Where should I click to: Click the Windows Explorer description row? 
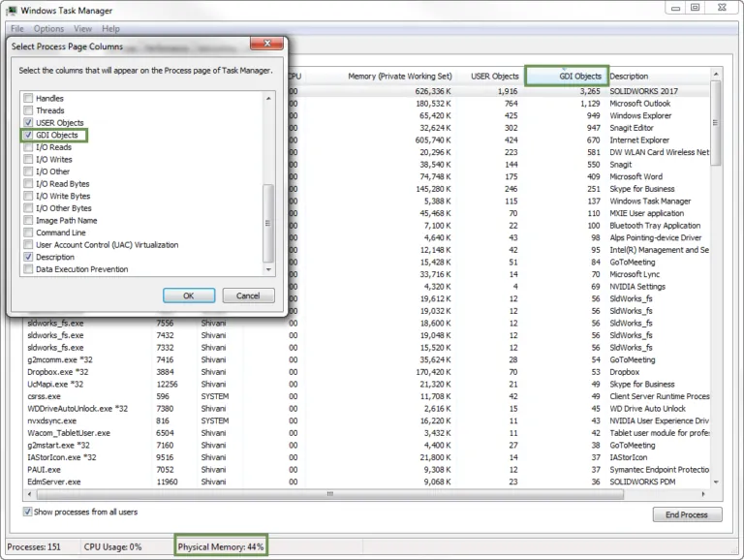coord(640,116)
